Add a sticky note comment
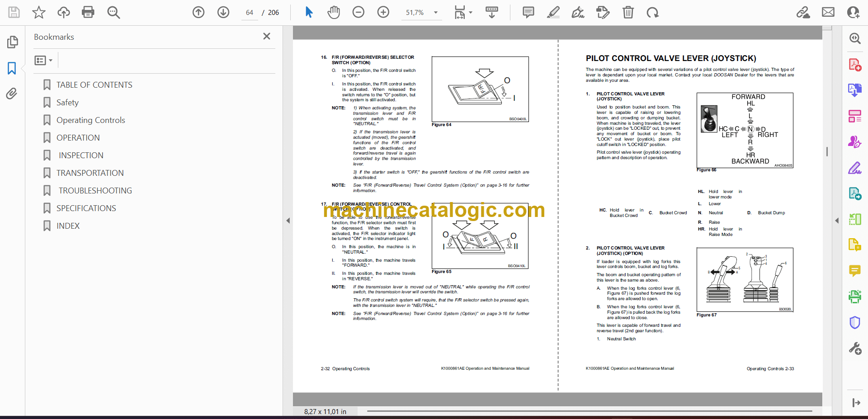The width and height of the screenshot is (868, 419). [528, 12]
